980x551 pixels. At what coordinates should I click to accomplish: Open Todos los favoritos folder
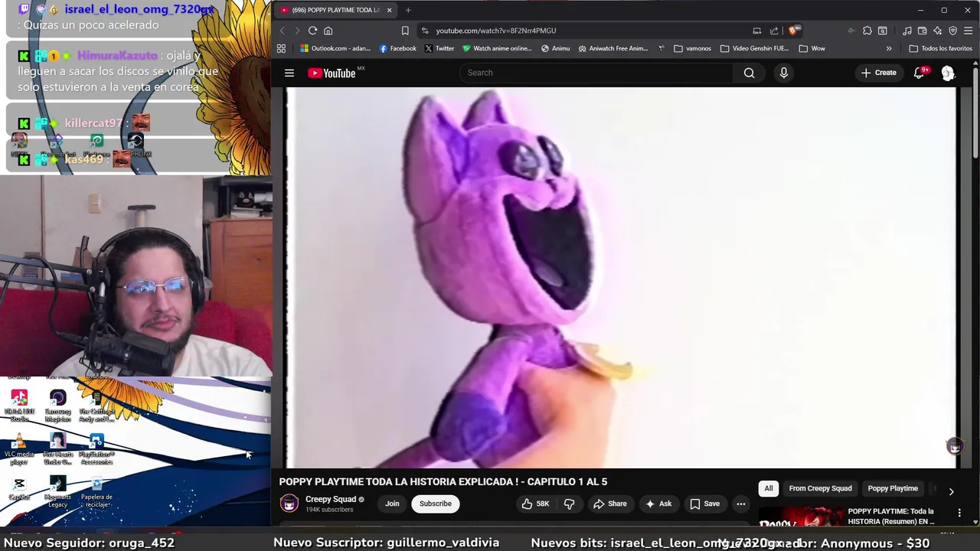[940, 48]
